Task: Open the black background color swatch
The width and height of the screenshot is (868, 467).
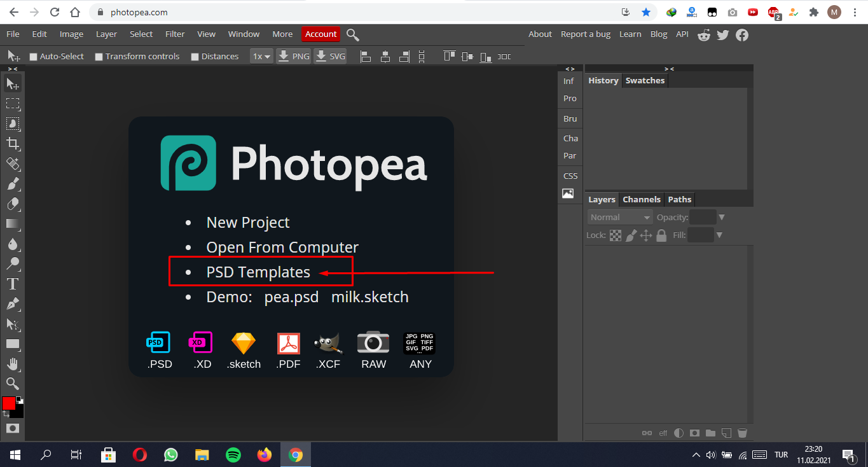Action: [19, 413]
